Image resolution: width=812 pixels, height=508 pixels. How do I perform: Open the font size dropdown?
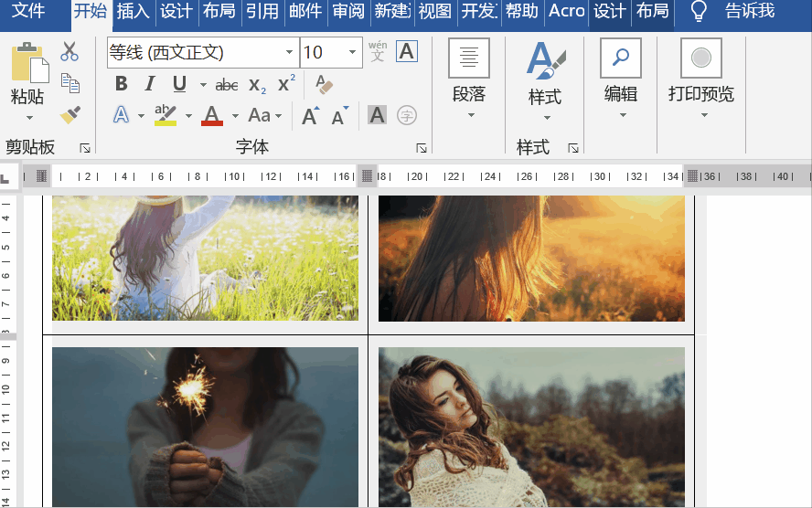(x=352, y=52)
